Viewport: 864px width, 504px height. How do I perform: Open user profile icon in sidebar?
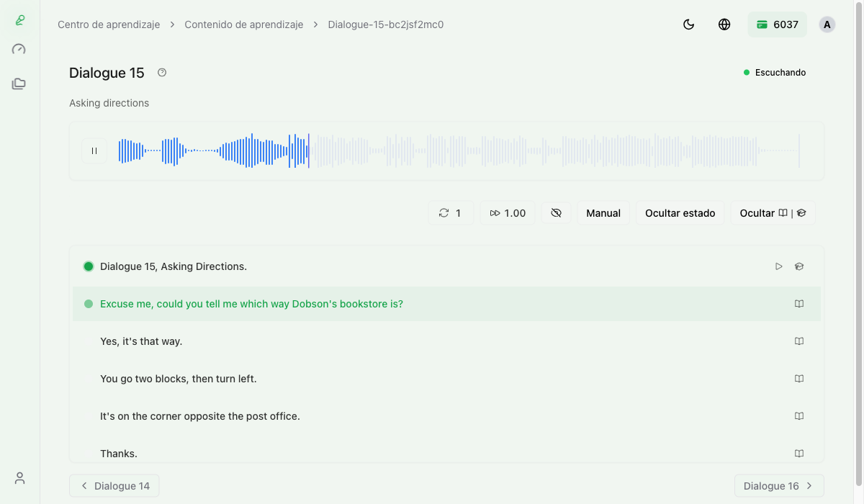19,478
